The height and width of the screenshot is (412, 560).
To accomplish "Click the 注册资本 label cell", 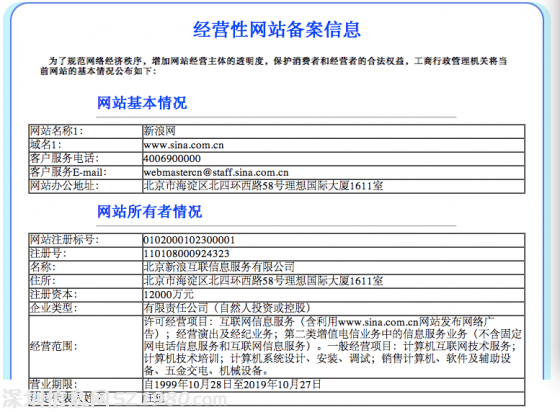I will [86, 295].
